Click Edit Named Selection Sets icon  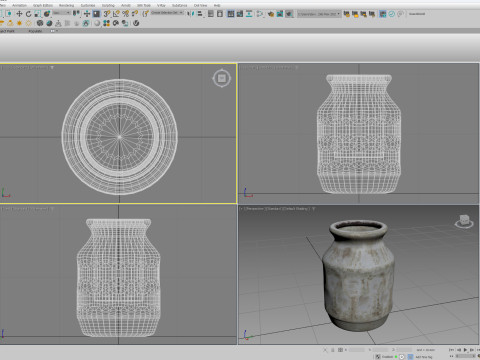pyautogui.click(x=145, y=14)
